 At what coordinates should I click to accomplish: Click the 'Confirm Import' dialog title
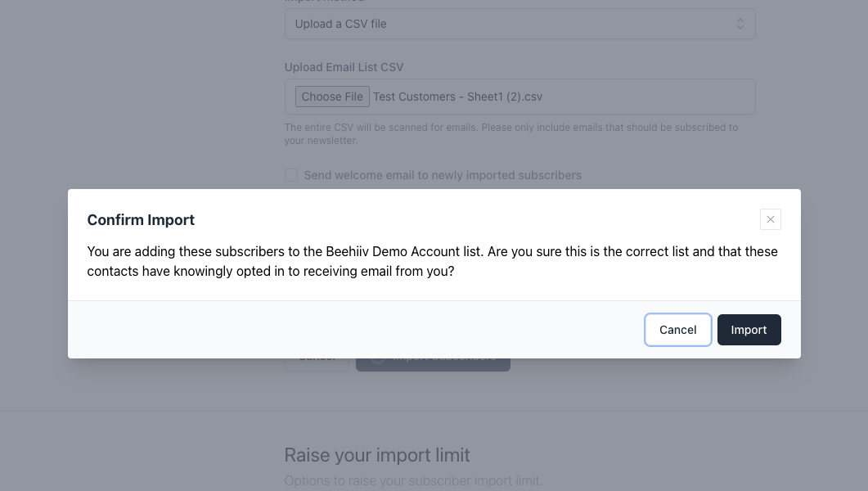point(141,220)
